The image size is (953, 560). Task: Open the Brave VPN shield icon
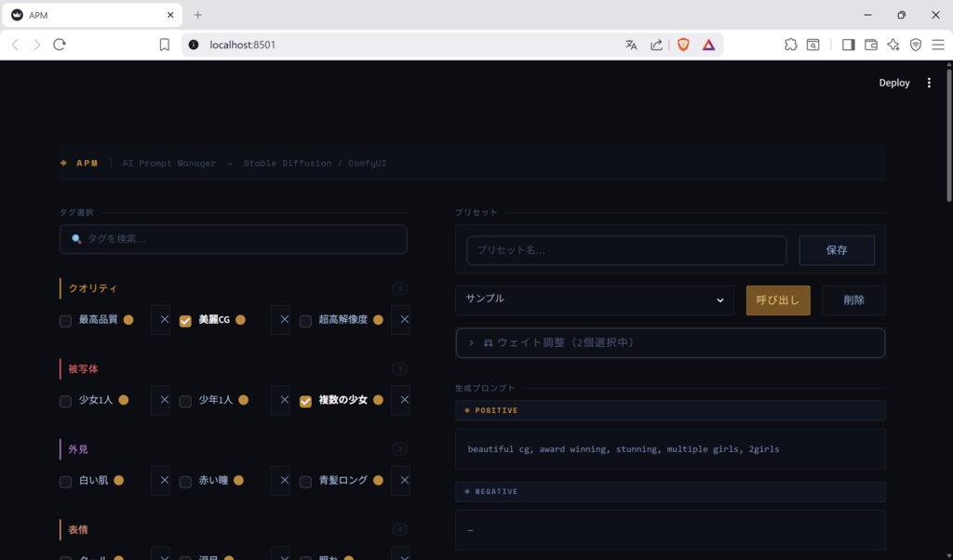coord(916,45)
